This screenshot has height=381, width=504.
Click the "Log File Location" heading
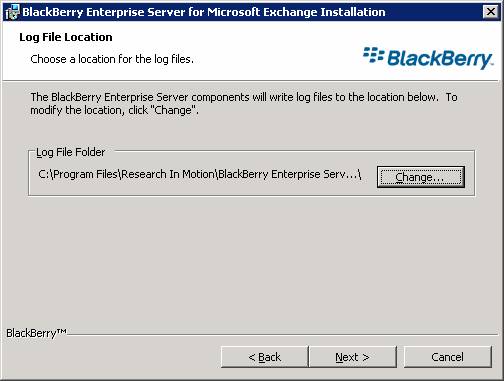click(66, 37)
